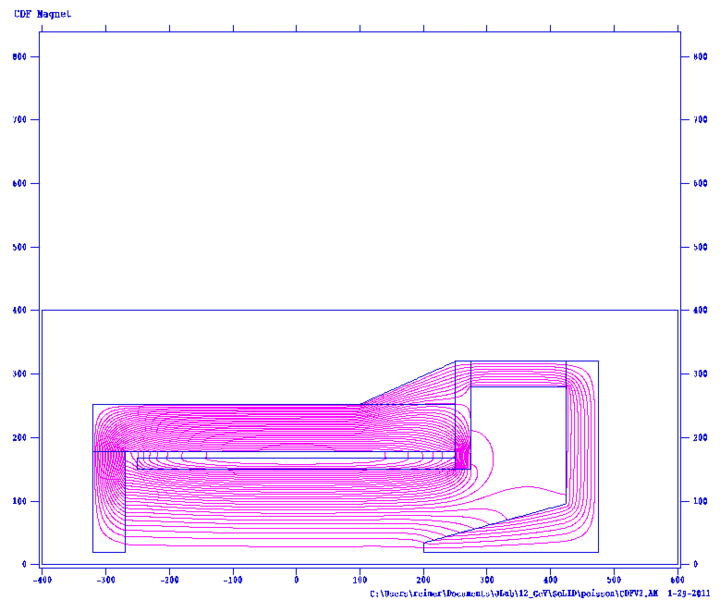
Task: Click the '0' label on the horizontal axis
Action: 297,580
